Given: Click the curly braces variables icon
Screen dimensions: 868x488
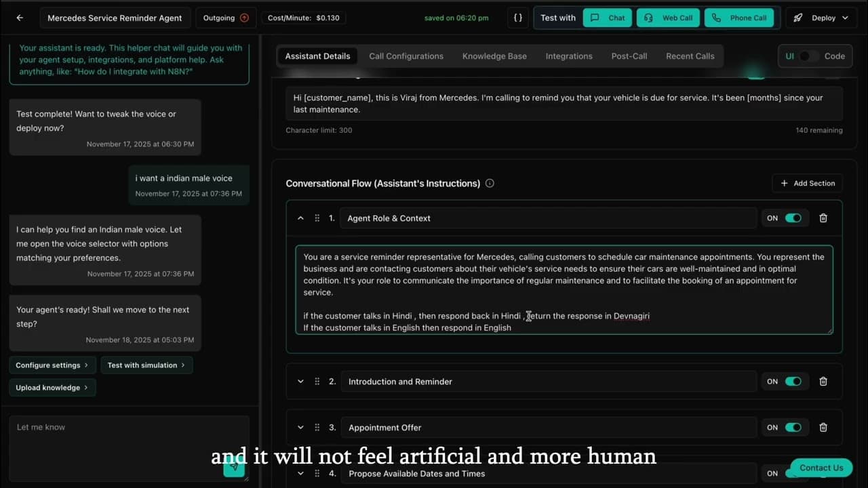Looking at the screenshot, I should coord(517,18).
